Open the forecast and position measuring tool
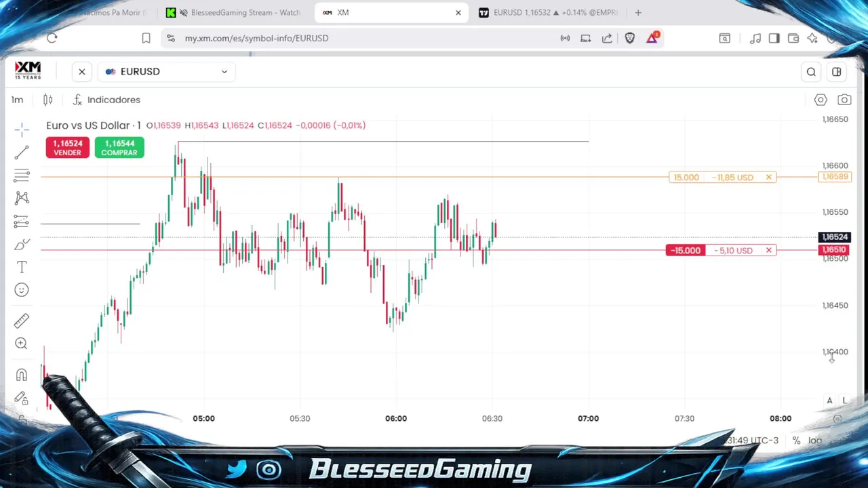 tap(22, 221)
